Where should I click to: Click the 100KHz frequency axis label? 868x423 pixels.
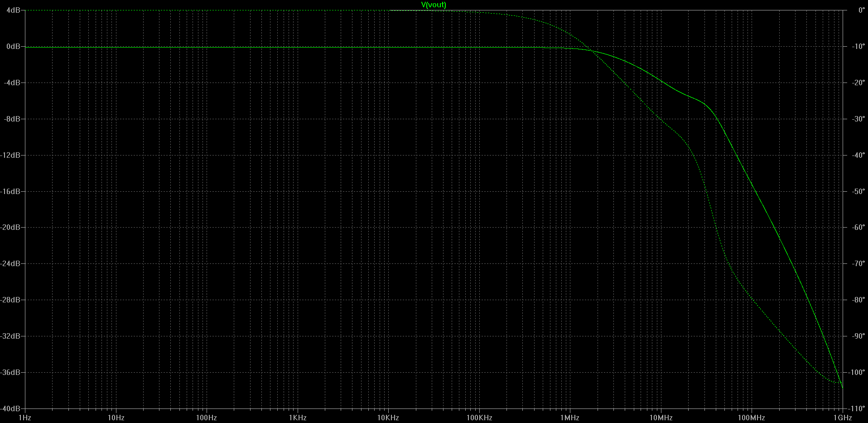479,418
